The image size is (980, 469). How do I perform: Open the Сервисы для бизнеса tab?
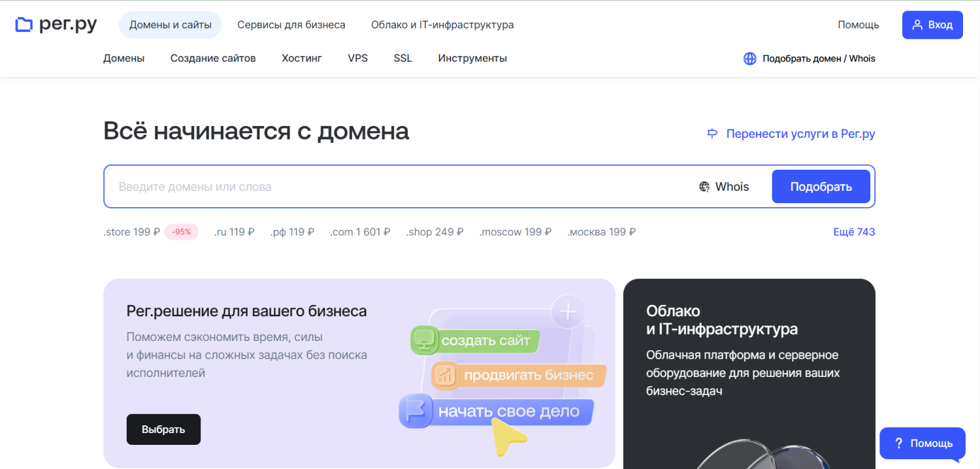click(291, 25)
